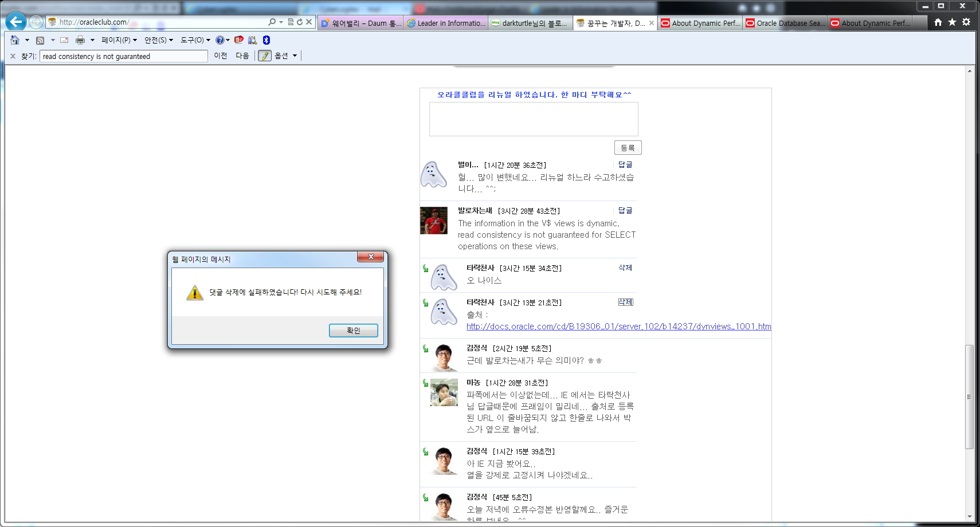Close the find bar with its X
The width and height of the screenshot is (980, 527).
(x=13, y=56)
